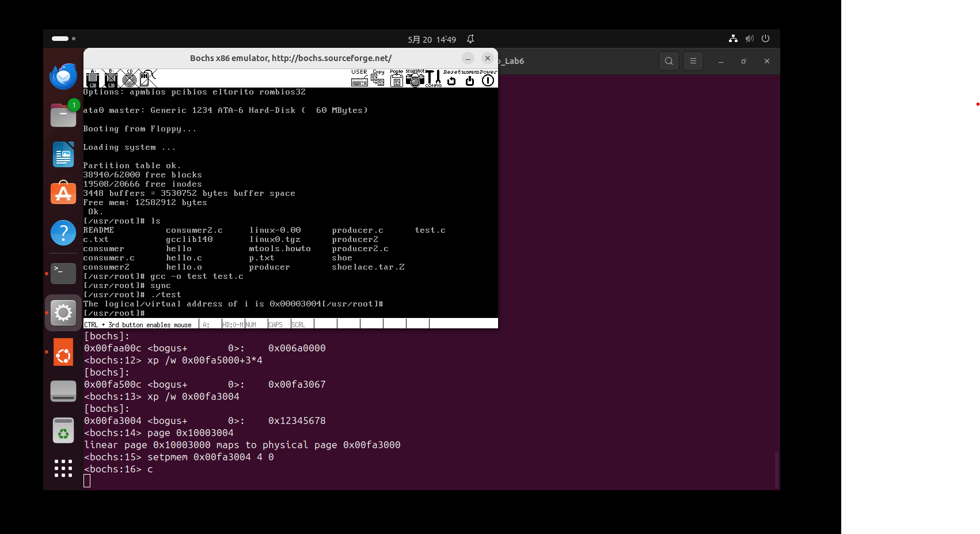This screenshot has width=980, height=534.
Task: Click the Copy icon in Bochs toolbar
Action: tap(378, 79)
